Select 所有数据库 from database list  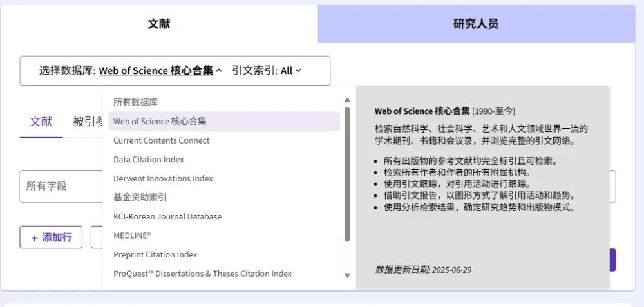[x=224, y=102]
